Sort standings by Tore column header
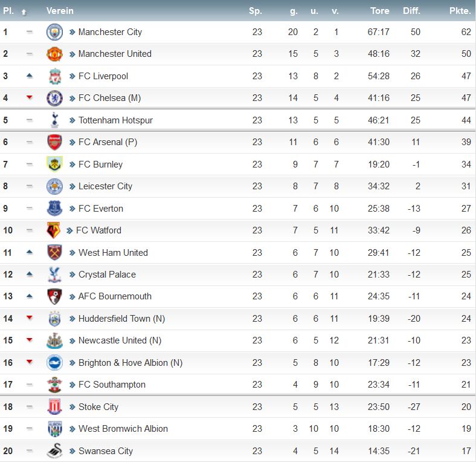 (379, 11)
